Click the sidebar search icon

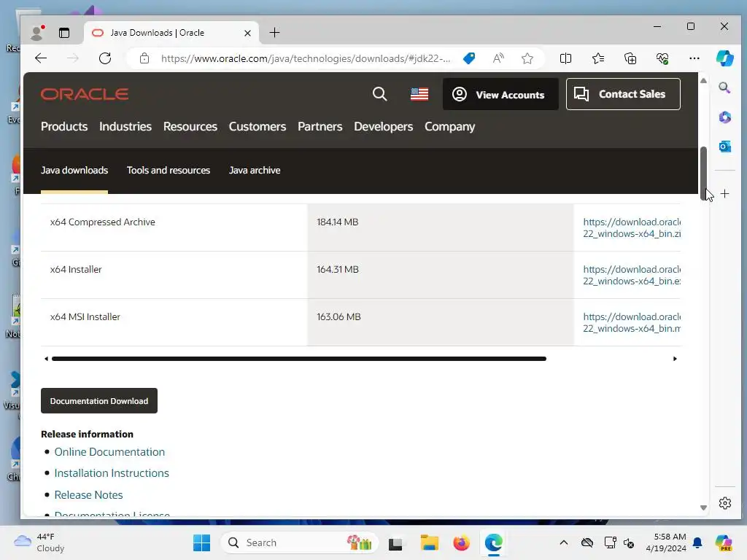tap(724, 87)
